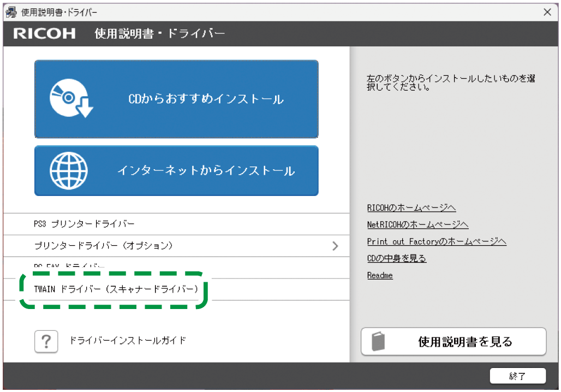Expand the printer driver (option) entry

click(x=336, y=246)
